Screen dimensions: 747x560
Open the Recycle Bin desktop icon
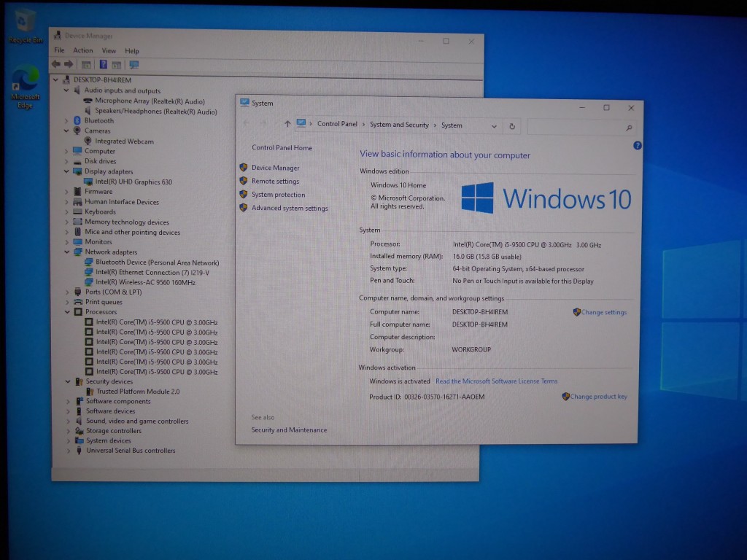[x=24, y=26]
